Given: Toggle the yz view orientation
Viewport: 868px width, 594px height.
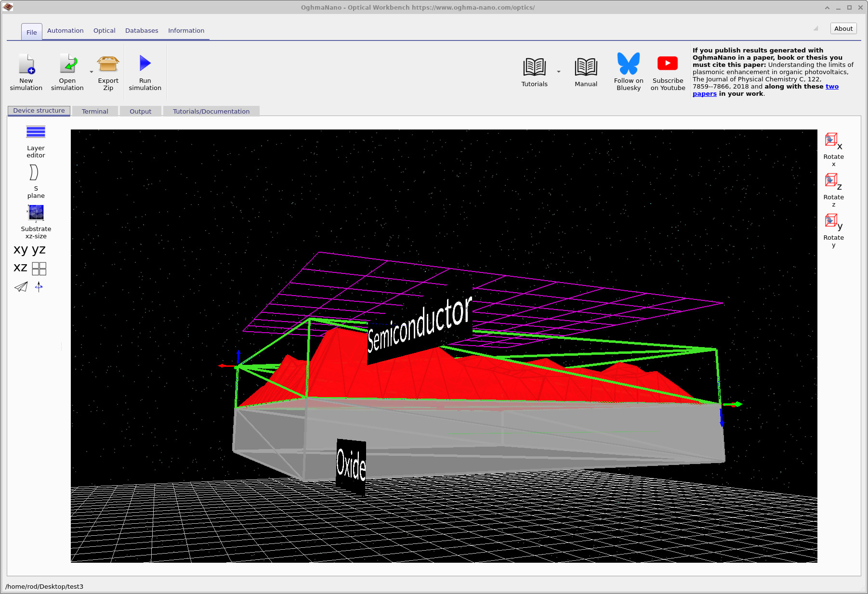Looking at the screenshot, I should pos(39,249).
